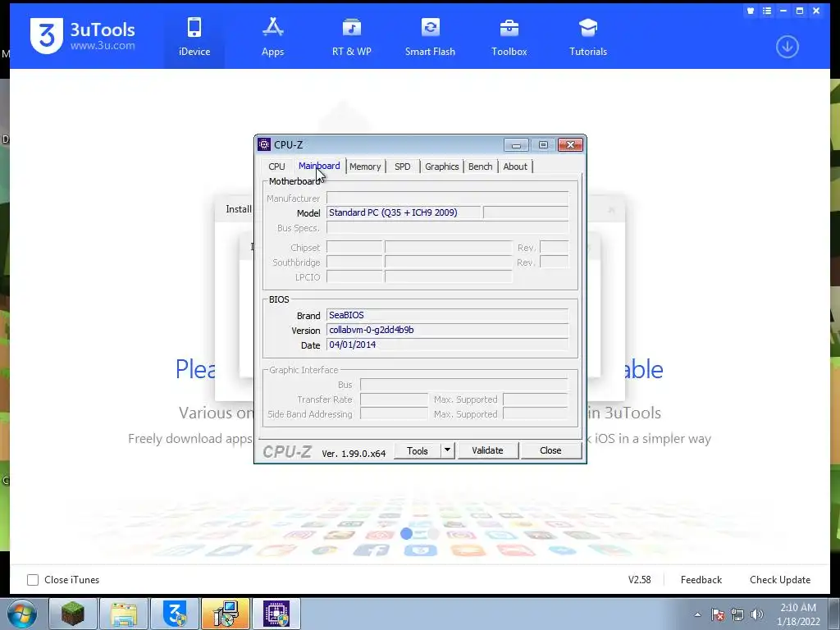
Task: Open the iDevice section in 3uTools
Action: pyautogui.click(x=194, y=36)
